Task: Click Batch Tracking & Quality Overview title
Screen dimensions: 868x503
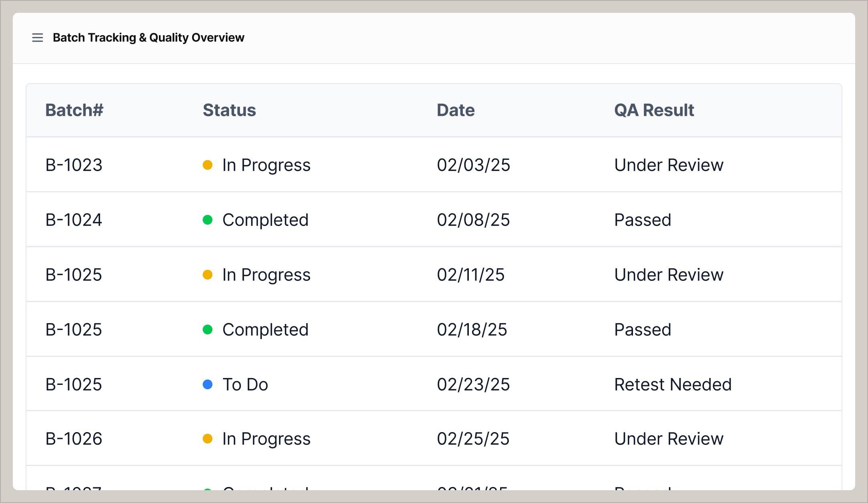Action: pyautogui.click(x=148, y=38)
